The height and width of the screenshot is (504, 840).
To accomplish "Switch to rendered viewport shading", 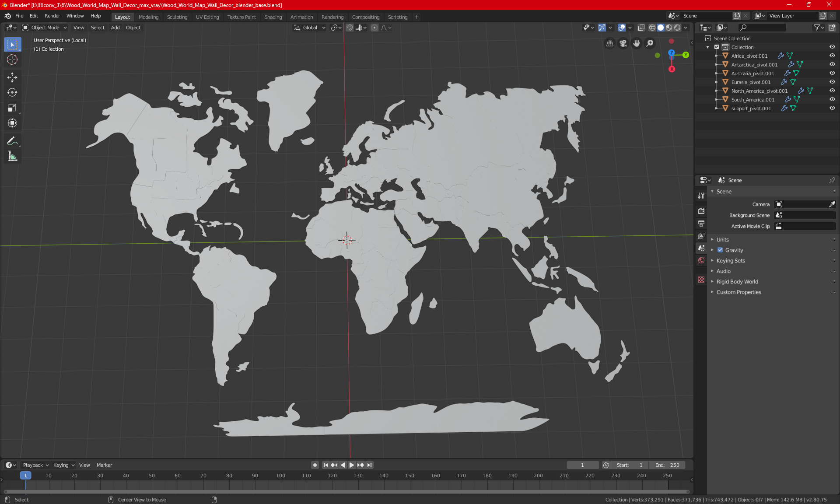I will pyautogui.click(x=677, y=28).
